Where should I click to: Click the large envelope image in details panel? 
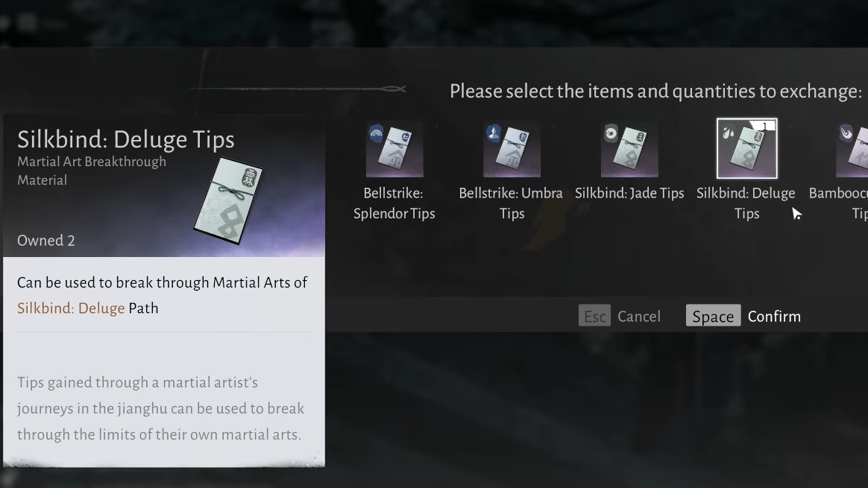(x=229, y=201)
